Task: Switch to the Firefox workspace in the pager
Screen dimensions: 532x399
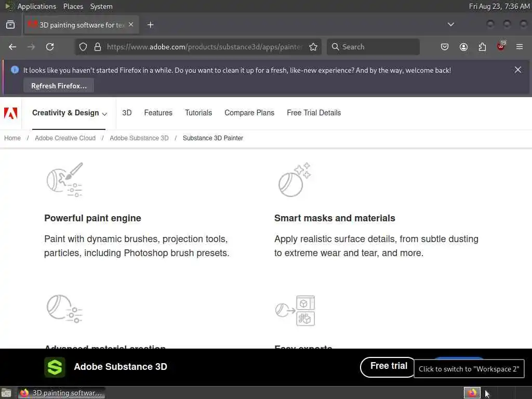Action: pyautogui.click(x=472, y=393)
